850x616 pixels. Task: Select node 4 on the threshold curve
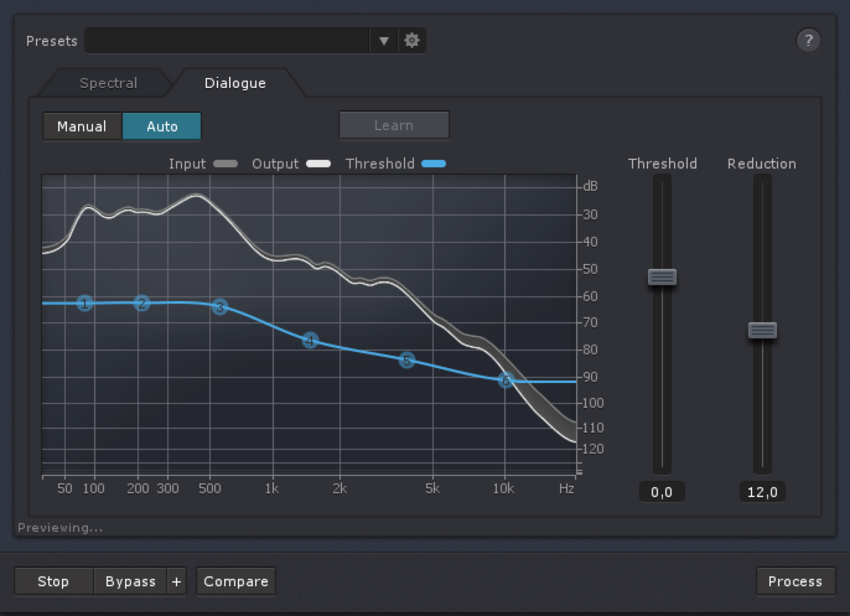coord(310,340)
